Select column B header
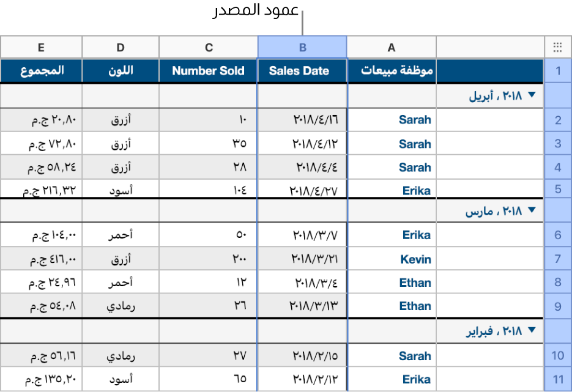 pyautogui.click(x=302, y=47)
